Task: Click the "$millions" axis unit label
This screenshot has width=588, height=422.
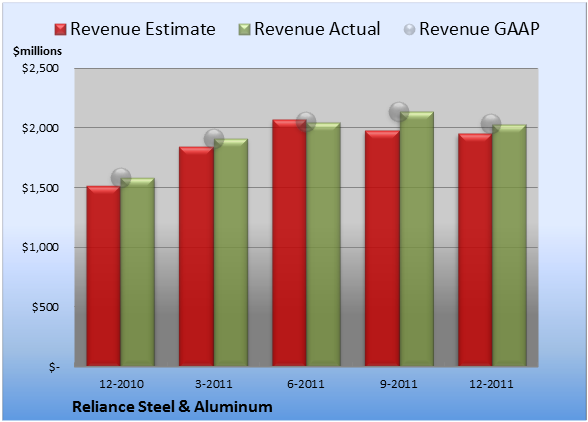Action: point(37,51)
